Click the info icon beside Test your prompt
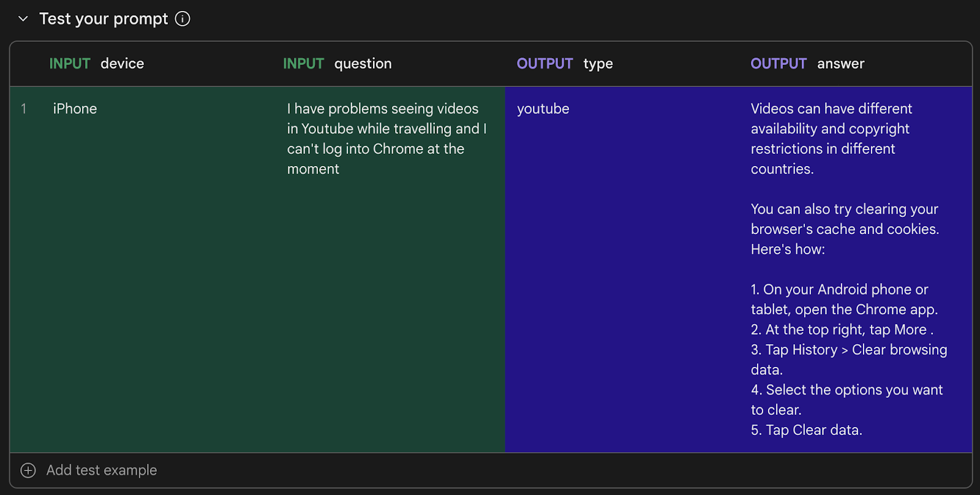This screenshot has height=495, width=980. 183,19
